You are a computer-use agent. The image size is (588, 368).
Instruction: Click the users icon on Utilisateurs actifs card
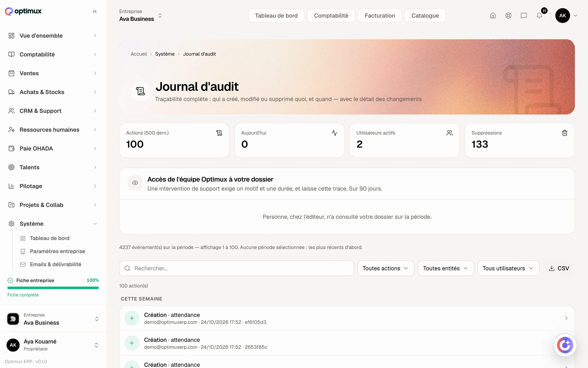[449, 133]
